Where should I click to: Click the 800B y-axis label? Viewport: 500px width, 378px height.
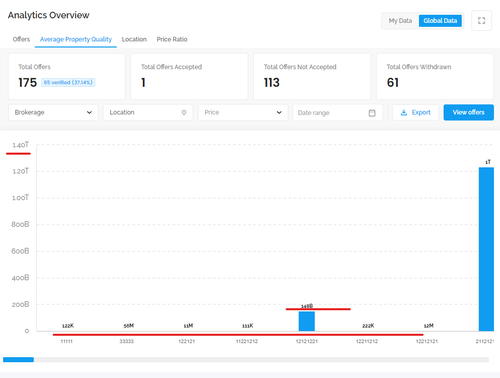pos(20,224)
